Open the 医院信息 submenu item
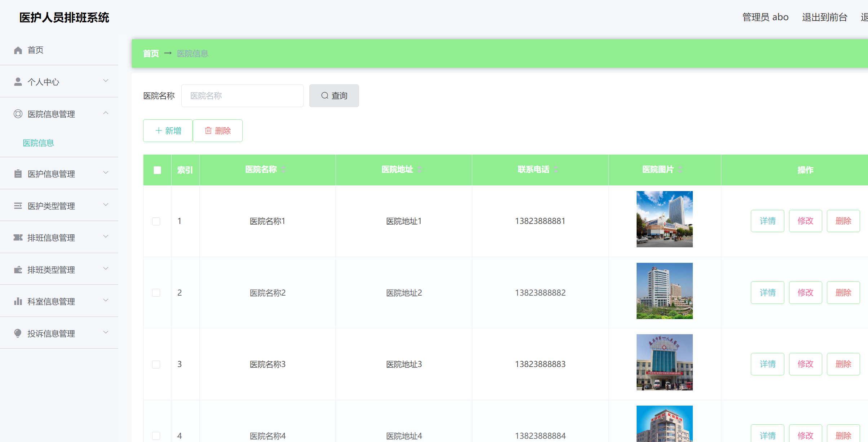The height and width of the screenshot is (442, 868). pos(39,143)
